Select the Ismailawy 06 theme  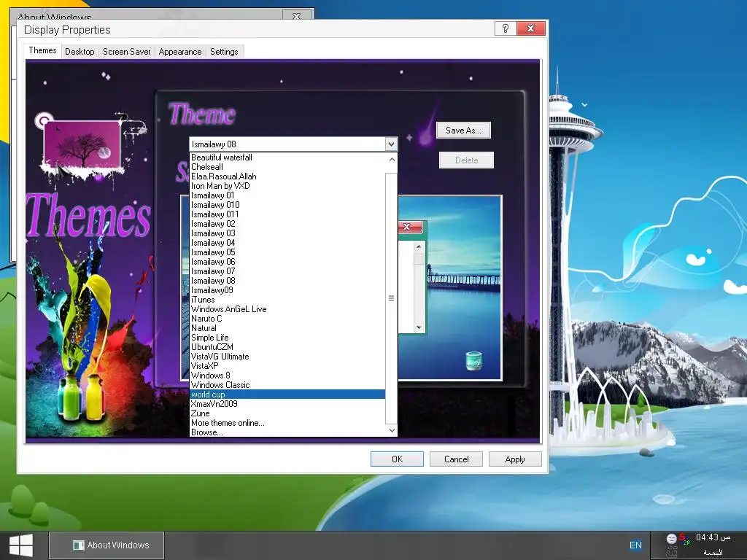(x=287, y=262)
